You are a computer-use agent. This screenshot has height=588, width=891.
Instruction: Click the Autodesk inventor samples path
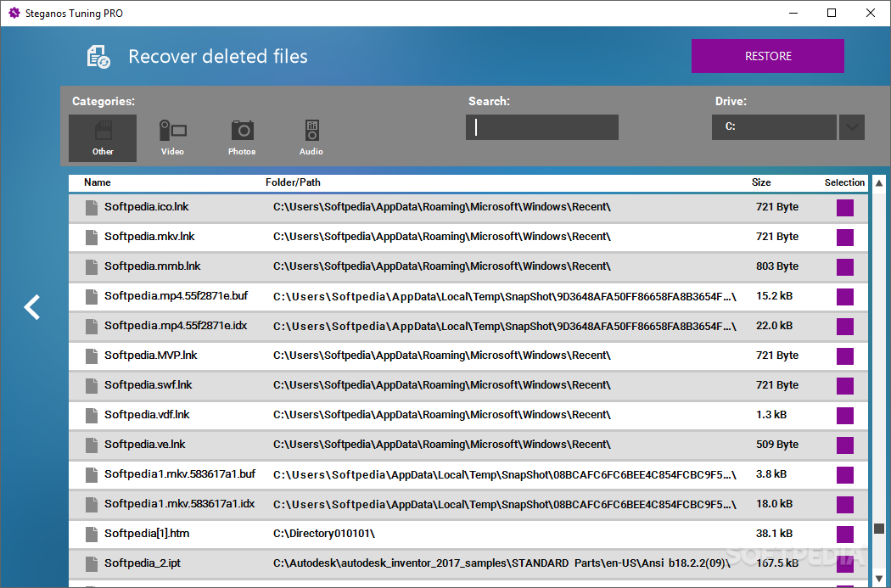pyautogui.click(x=502, y=563)
